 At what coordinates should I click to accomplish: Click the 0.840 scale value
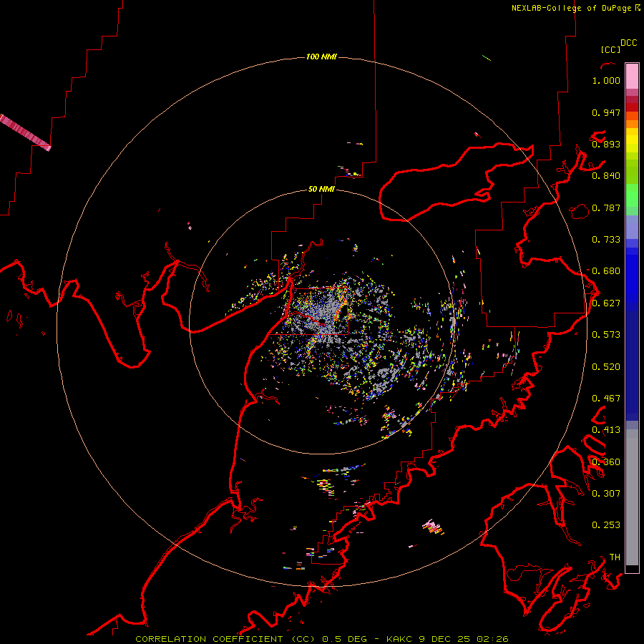(606, 176)
